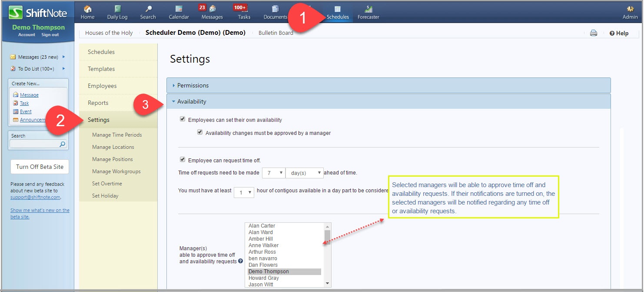Click the Turn Off Beta Site button
This screenshot has width=644, height=292.
coord(40,167)
